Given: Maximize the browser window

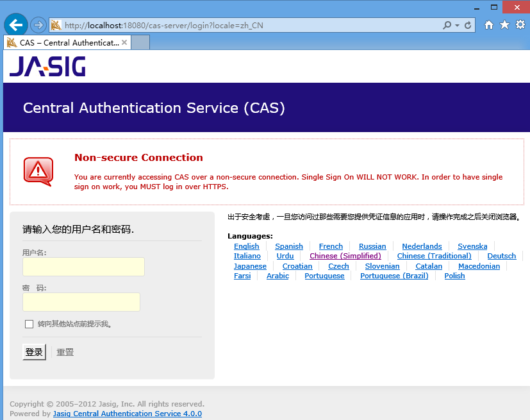Looking at the screenshot, I should point(494,7).
